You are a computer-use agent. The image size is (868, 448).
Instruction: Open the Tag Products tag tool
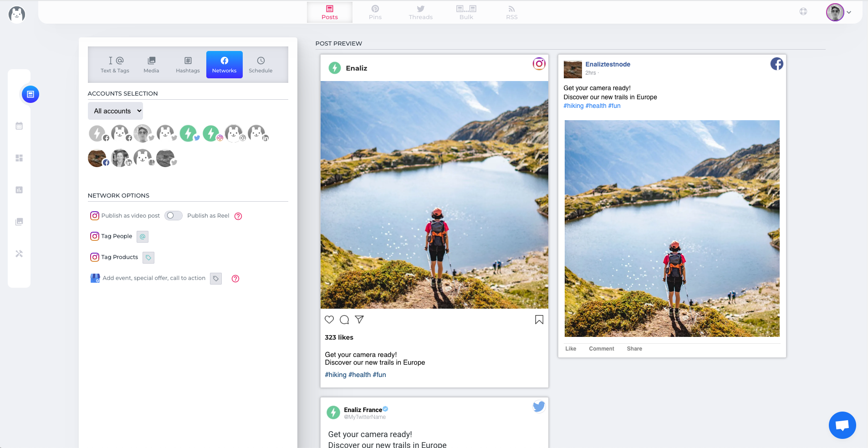coord(148,257)
